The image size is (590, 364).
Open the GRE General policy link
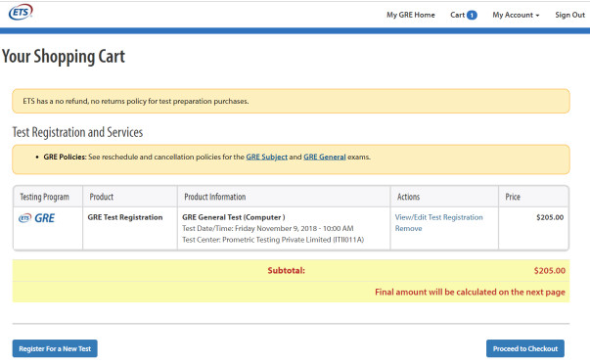click(x=325, y=157)
